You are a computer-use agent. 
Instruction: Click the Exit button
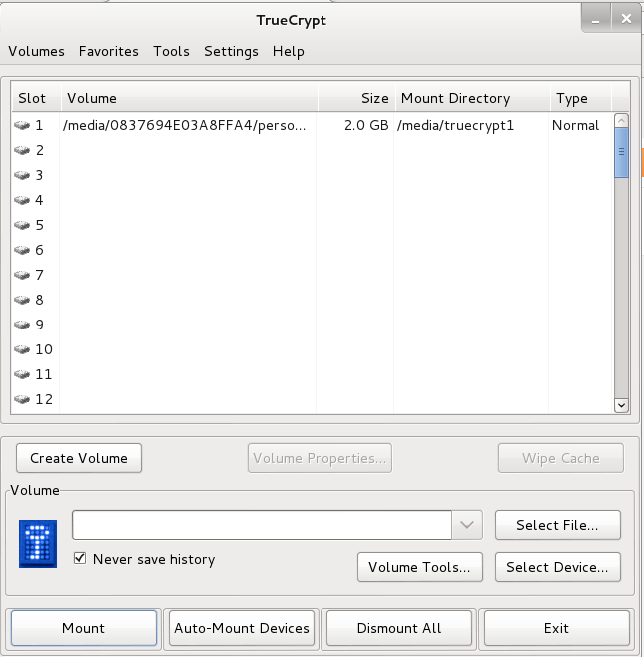pos(557,628)
